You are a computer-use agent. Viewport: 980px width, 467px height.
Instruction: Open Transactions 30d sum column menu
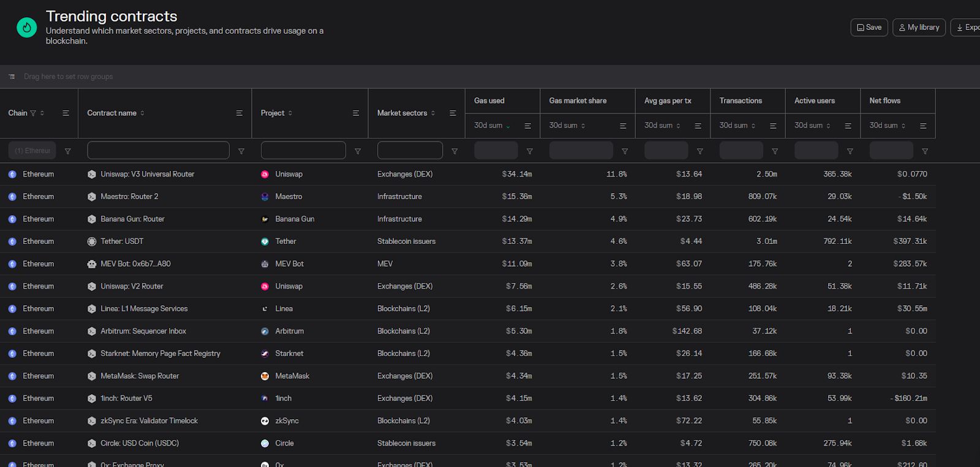click(773, 126)
